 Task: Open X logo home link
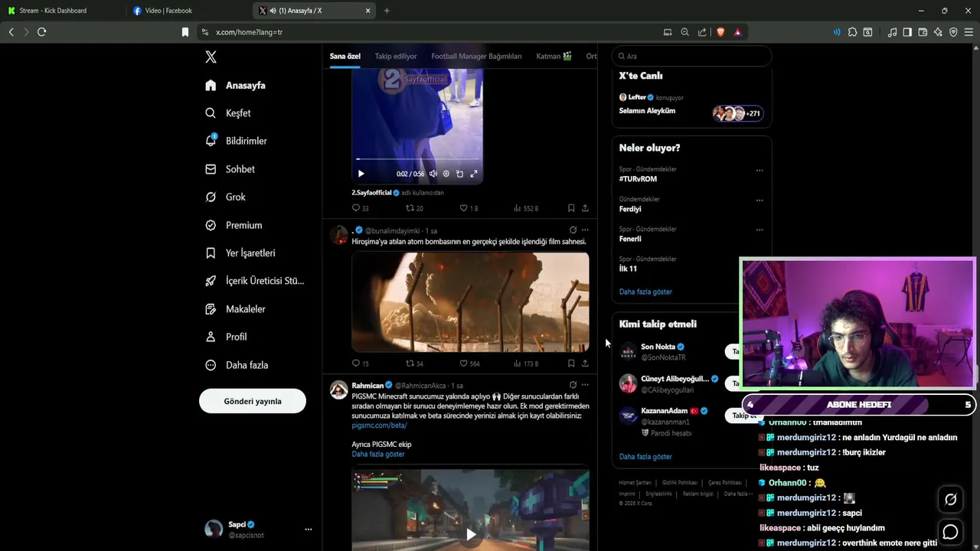[x=211, y=57]
